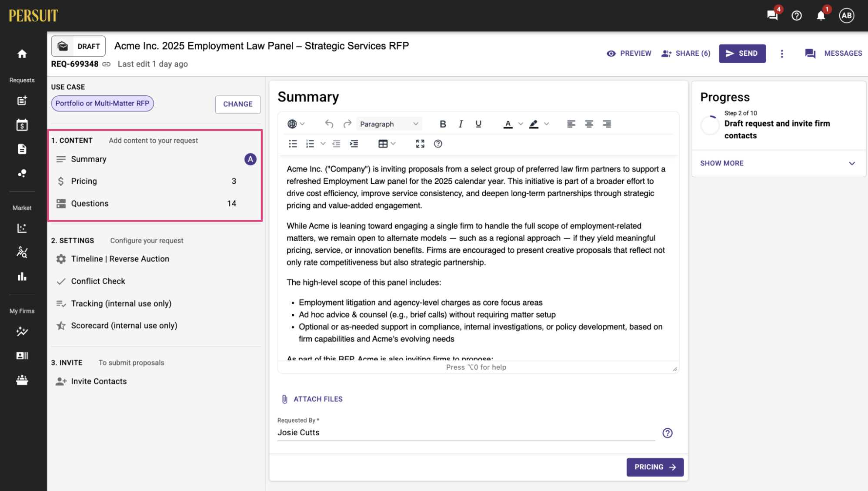Open the language globe dropdown

pos(296,124)
